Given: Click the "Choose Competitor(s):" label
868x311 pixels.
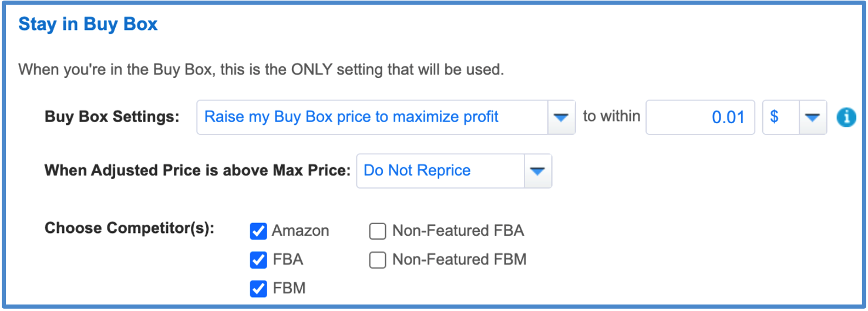Looking at the screenshot, I should (x=129, y=228).
